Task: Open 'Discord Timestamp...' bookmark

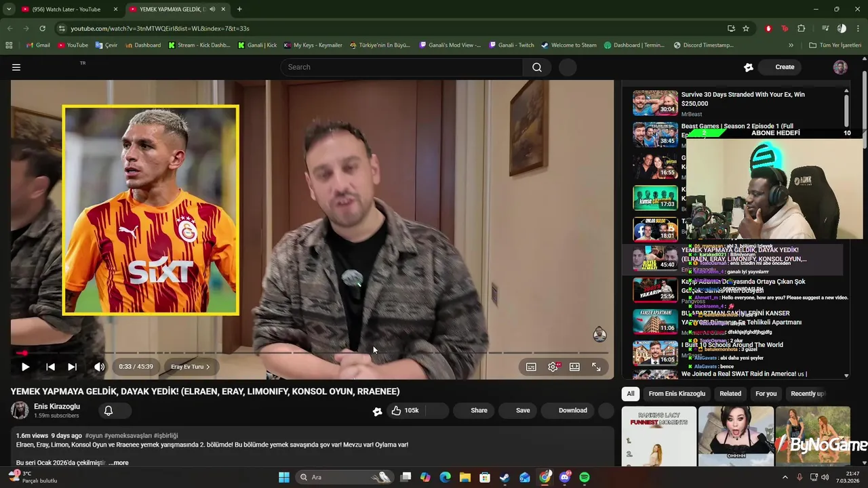Action: click(x=703, y=45)
